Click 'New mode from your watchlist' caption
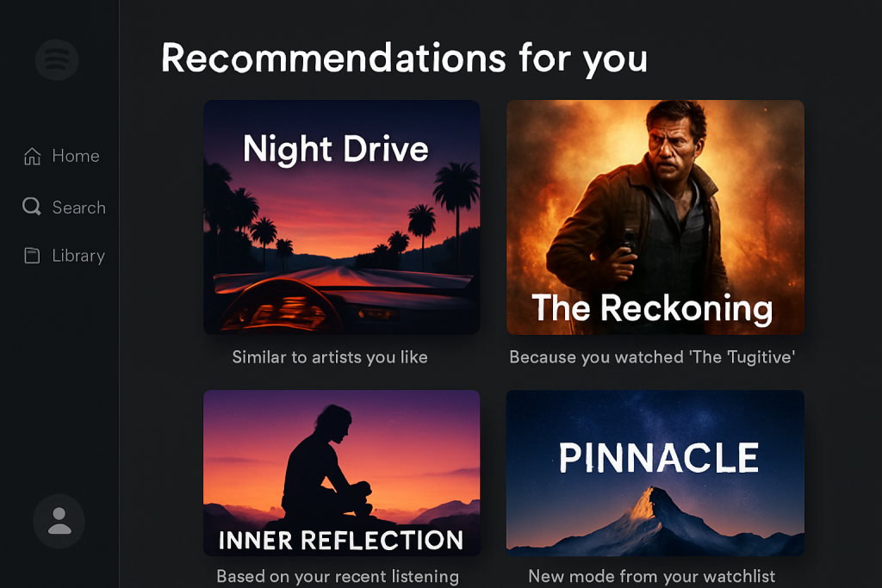This screenshot has width=882, height=588. pos(652,576)
